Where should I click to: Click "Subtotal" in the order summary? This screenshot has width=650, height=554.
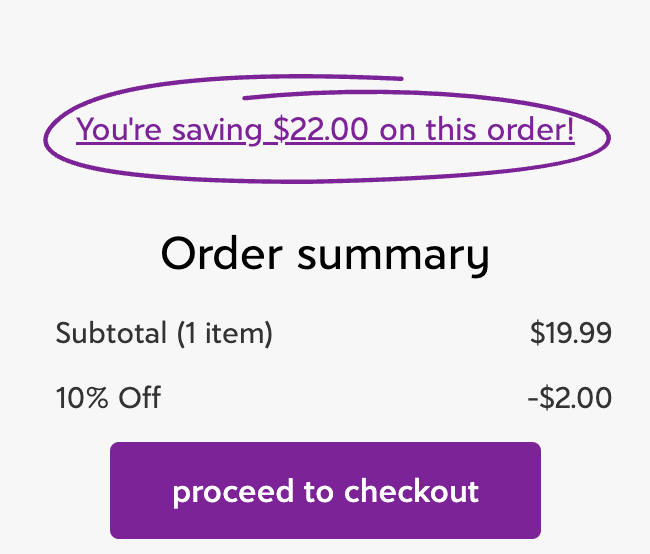pos(112,333)
